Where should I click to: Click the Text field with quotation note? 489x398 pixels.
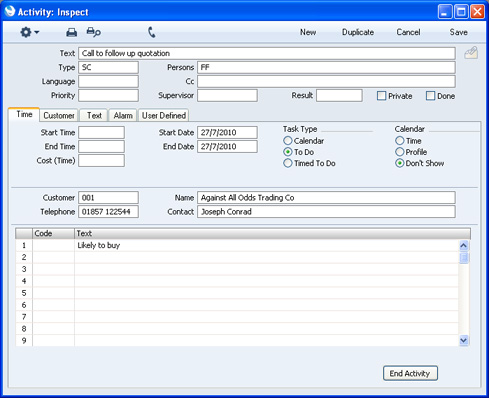pos(267,53)
